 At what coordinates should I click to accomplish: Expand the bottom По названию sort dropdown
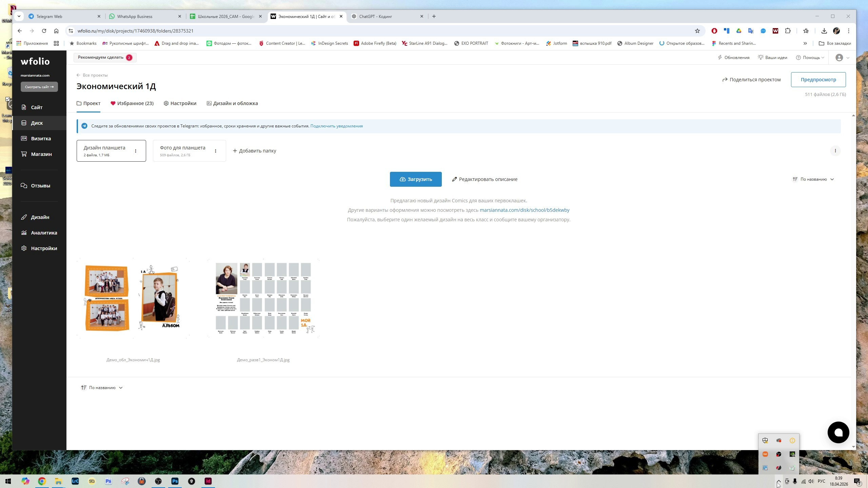pos(102,388)
